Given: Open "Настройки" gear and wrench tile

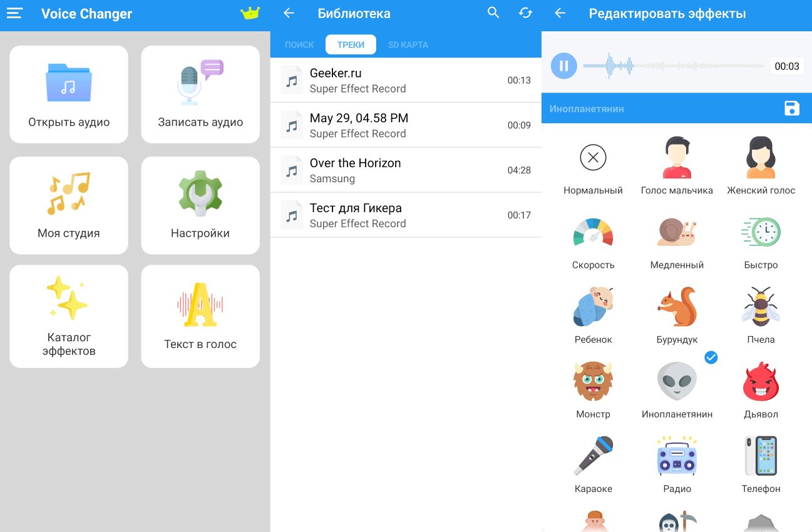Looking at the screenshot, I should point(200,205).
